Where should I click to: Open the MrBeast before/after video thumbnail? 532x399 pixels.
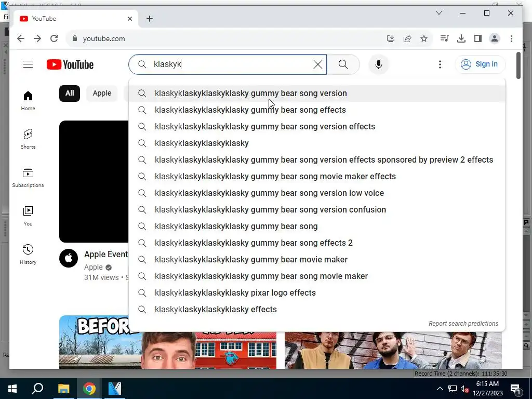168,350
